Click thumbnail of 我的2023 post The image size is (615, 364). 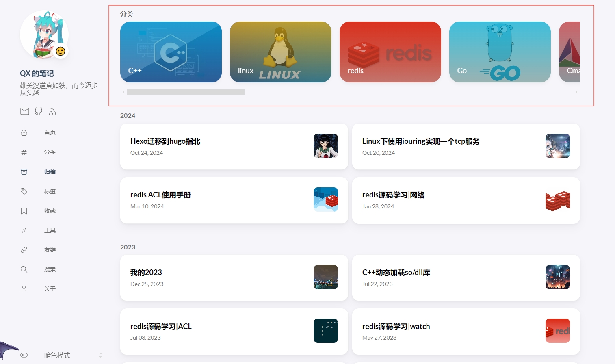pos(326,277)
